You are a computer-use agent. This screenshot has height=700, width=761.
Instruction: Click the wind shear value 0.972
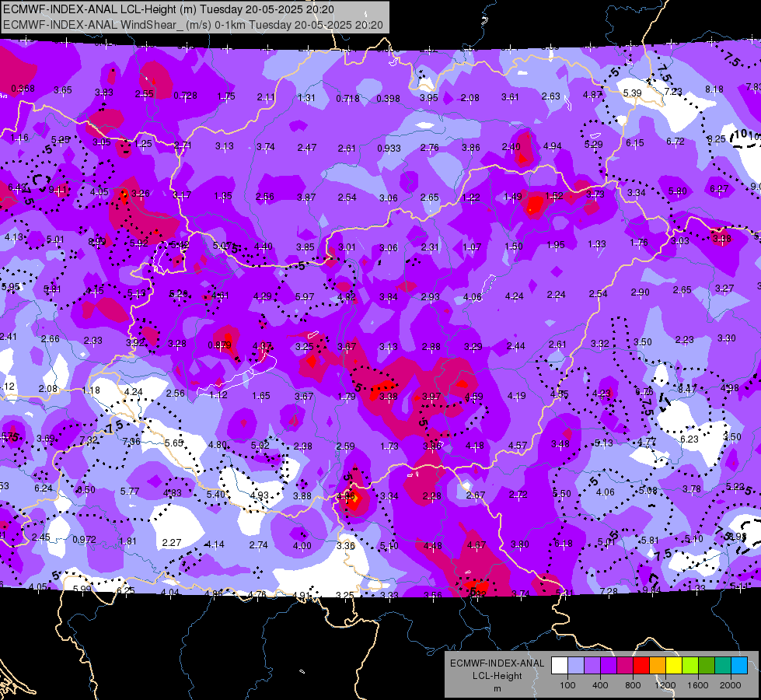pos(84,540)
